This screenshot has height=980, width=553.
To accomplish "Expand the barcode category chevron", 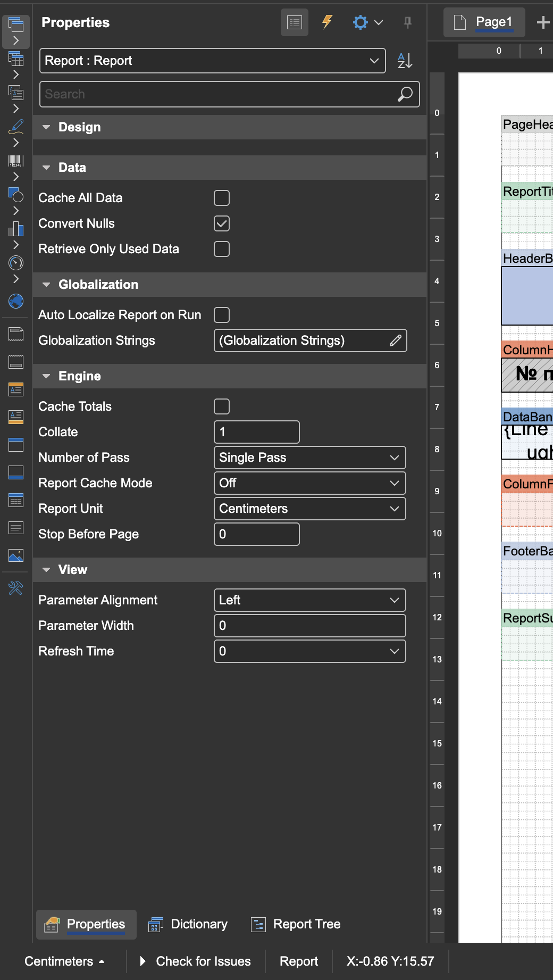I will tap(16, 177).
